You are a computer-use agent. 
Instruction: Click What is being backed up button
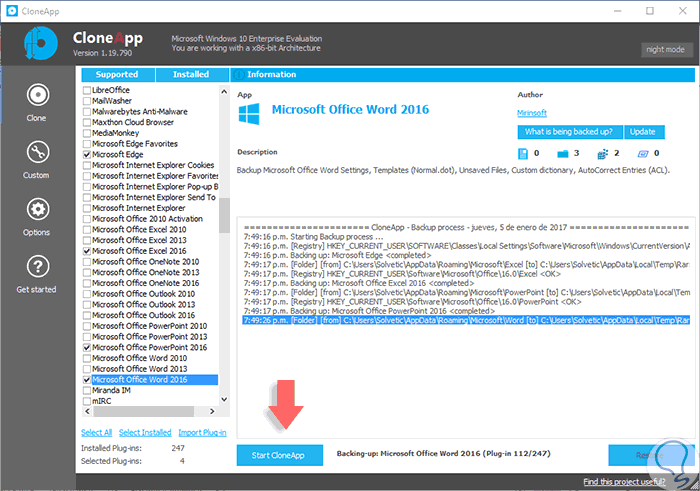coord(570,132)
